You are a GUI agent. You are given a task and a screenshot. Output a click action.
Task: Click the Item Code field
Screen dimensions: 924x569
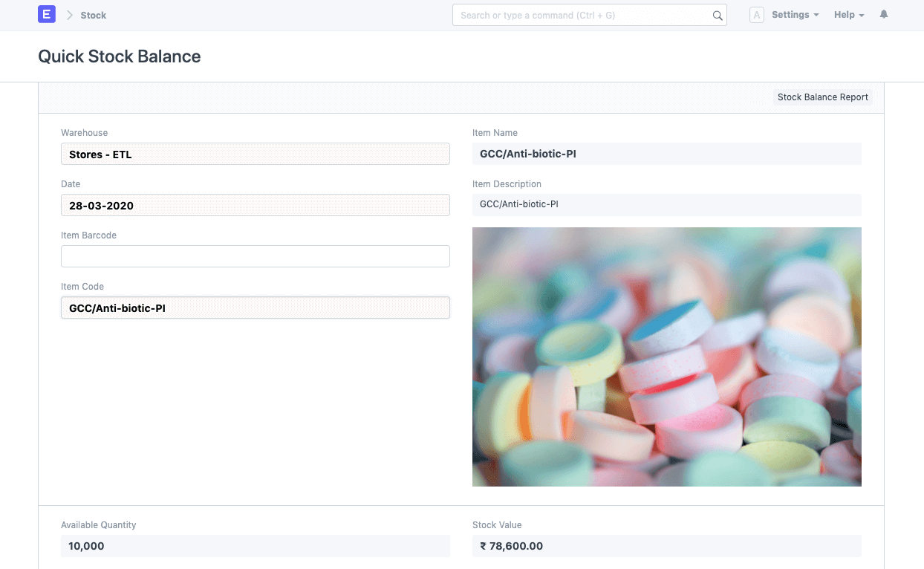point(255,308)
